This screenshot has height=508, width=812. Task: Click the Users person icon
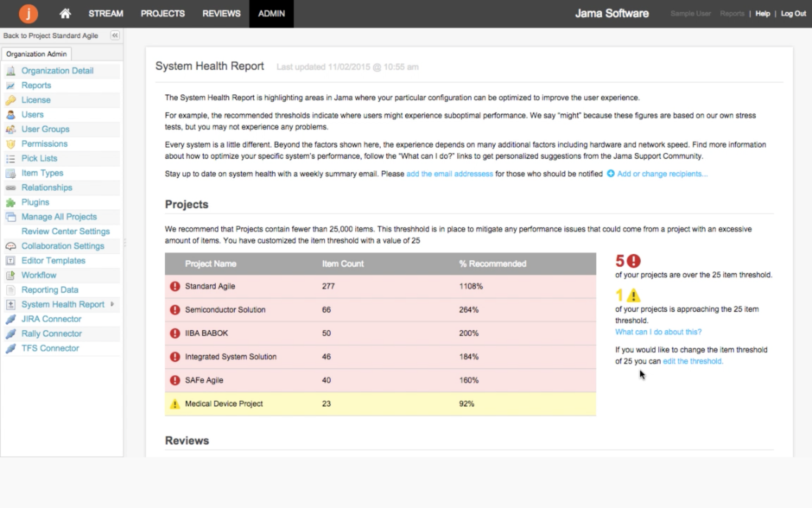11,115
